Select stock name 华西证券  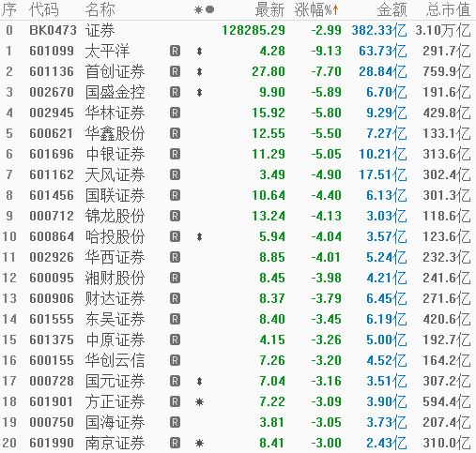coord(115,257)
